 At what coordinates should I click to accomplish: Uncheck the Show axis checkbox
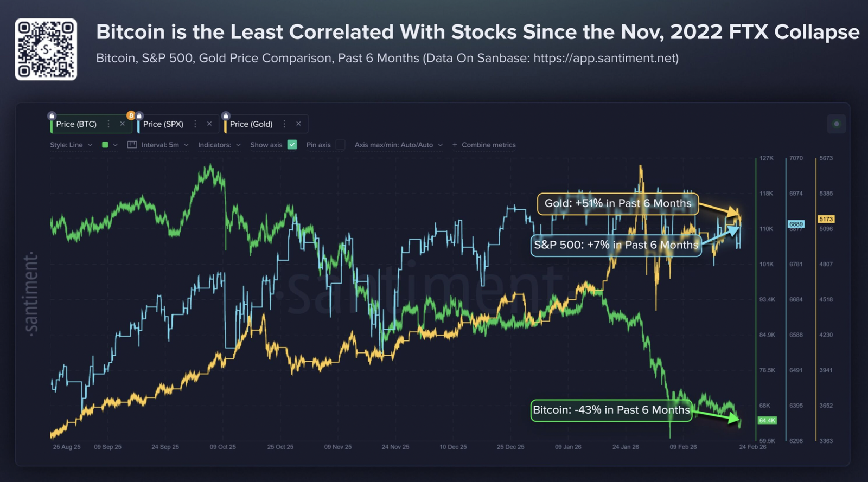(292, 145)
